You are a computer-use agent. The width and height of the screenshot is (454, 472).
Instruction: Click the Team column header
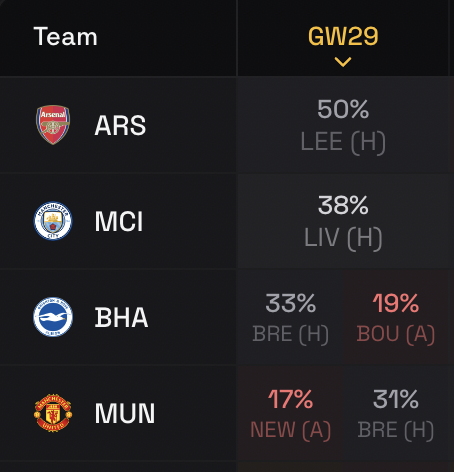pos(66,36)
